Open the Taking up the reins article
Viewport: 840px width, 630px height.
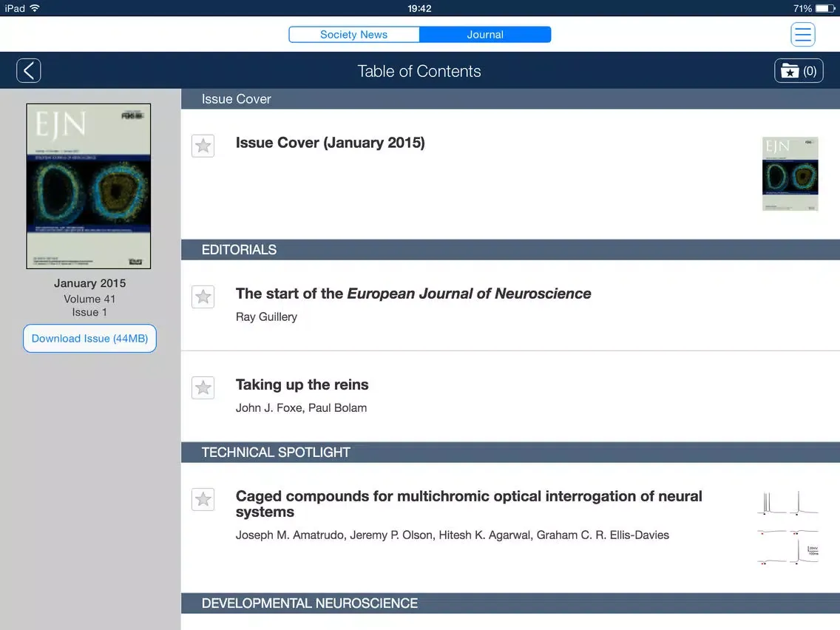(302, 385)
